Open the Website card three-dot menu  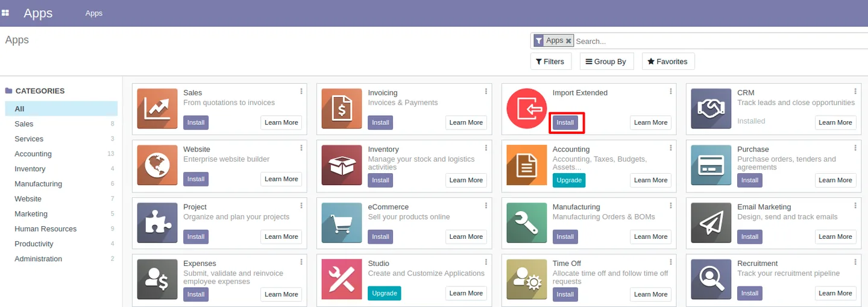[301, 148]
